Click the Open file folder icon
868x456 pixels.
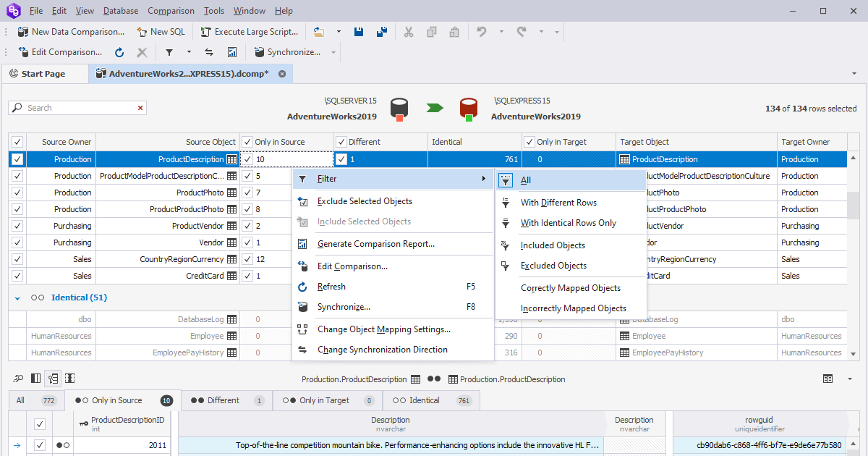(x=320, y=32)
